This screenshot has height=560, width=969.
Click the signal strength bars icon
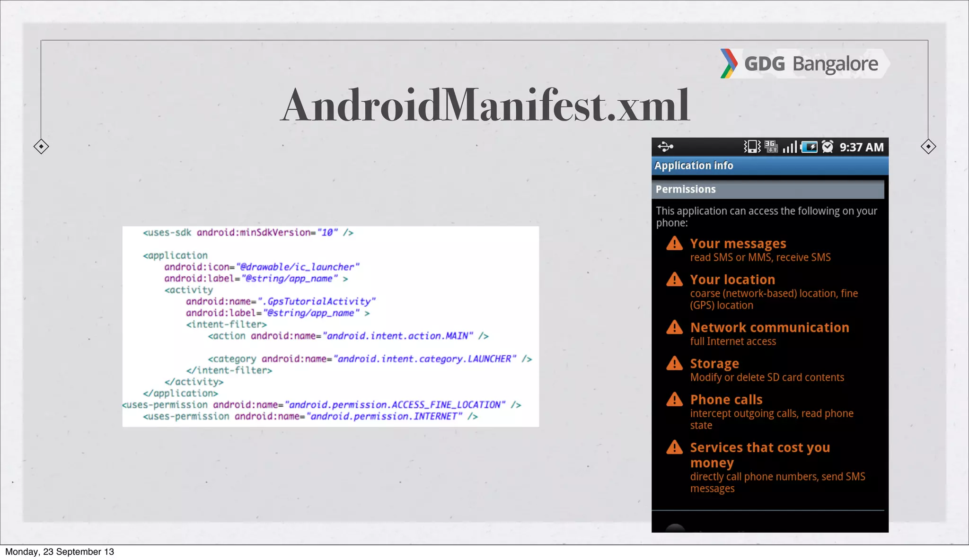(x=789, y=147)
